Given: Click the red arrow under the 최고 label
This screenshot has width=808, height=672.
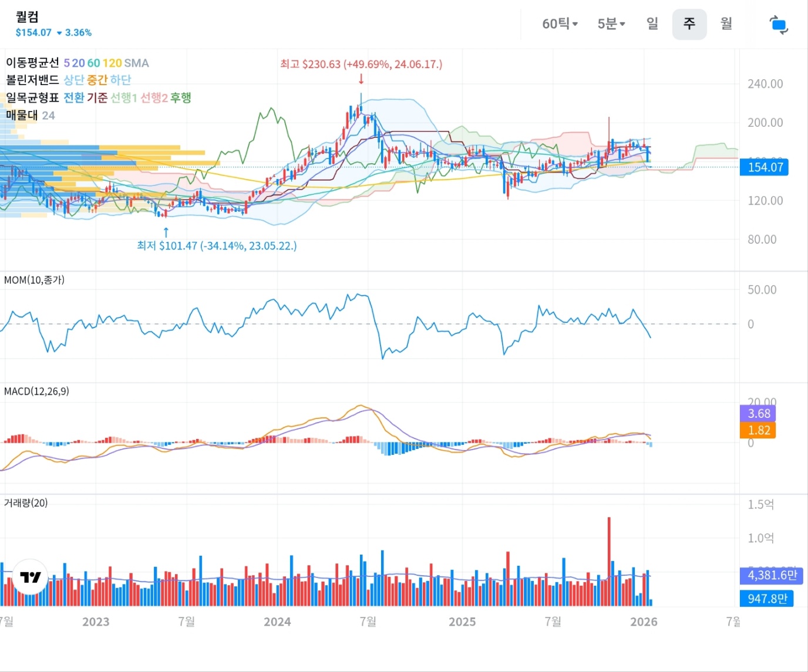Looking at the screenshot, I should click(361, 79).
